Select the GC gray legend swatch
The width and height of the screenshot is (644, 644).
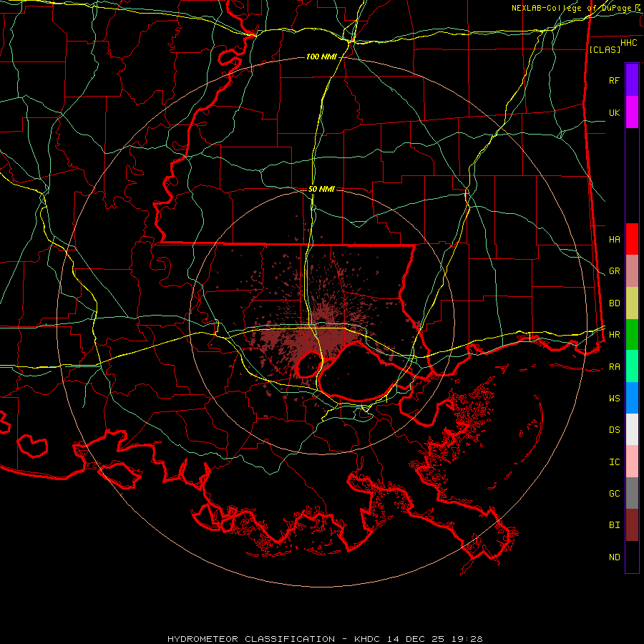click(x=632, y=493)
